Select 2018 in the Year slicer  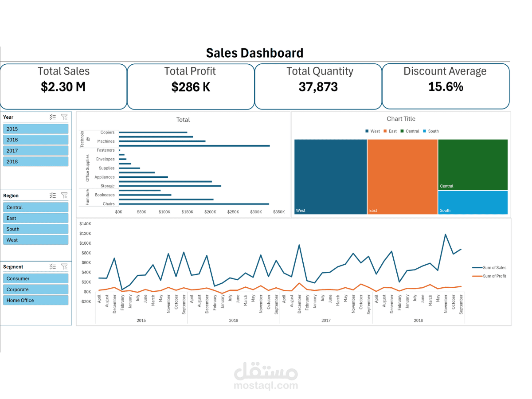point(35,161)
